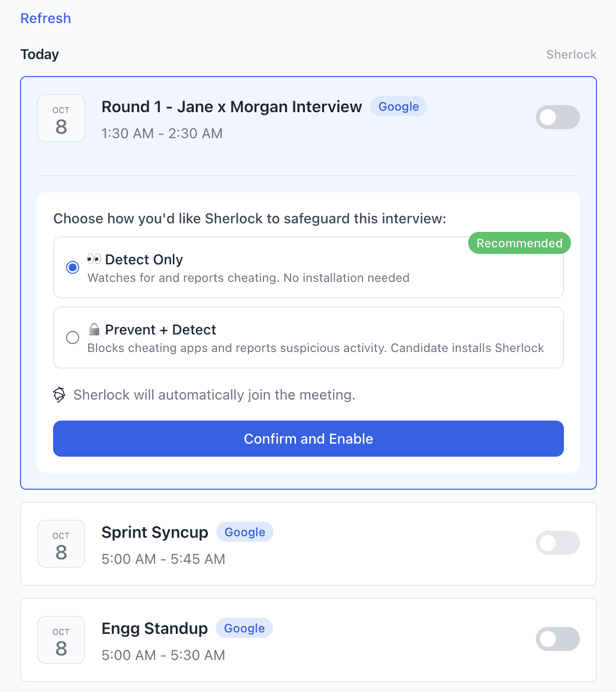The height and width of the screenshot is (692, 616).
Task: Open the Engg Standup meeting title
Action: pyautogui.click(x=154, y=628)
